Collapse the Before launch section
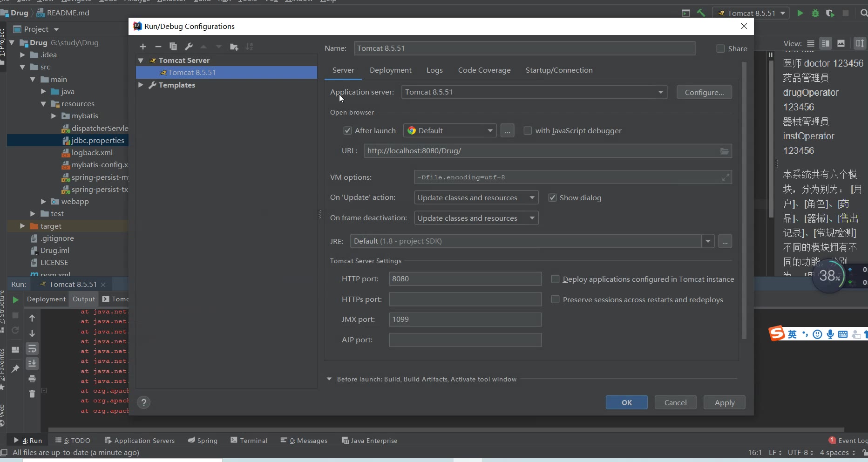The image size is (868, 462). point(329,379)
